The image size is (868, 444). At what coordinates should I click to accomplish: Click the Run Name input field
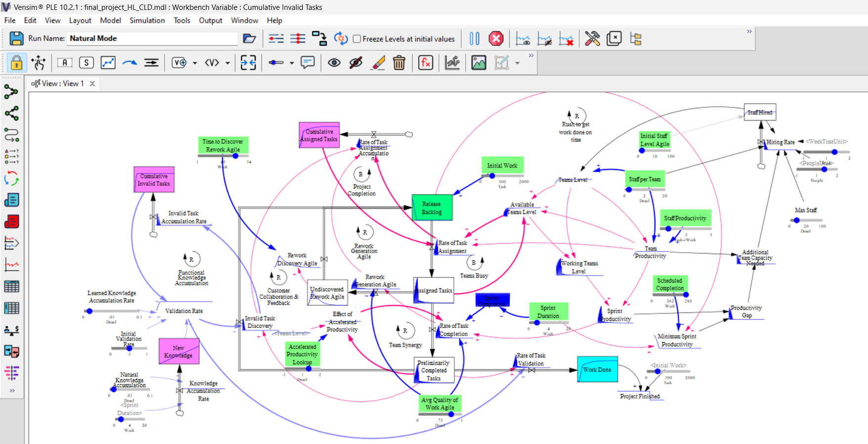point(152,39)
